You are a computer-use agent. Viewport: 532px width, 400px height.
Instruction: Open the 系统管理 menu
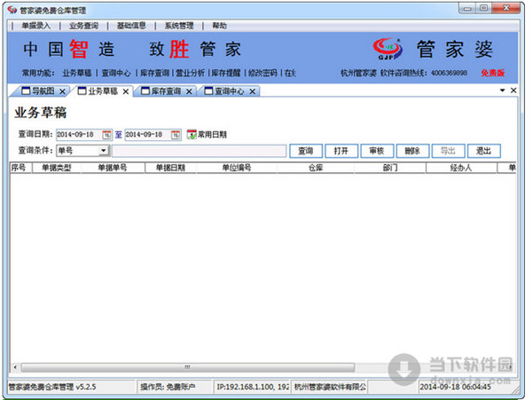tap(179, 26)
